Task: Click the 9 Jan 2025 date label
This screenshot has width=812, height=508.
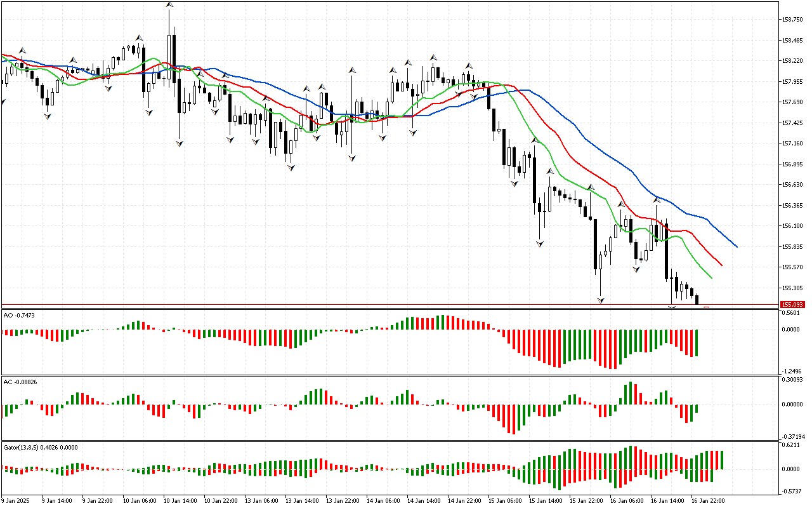Action: coord(15,500)
